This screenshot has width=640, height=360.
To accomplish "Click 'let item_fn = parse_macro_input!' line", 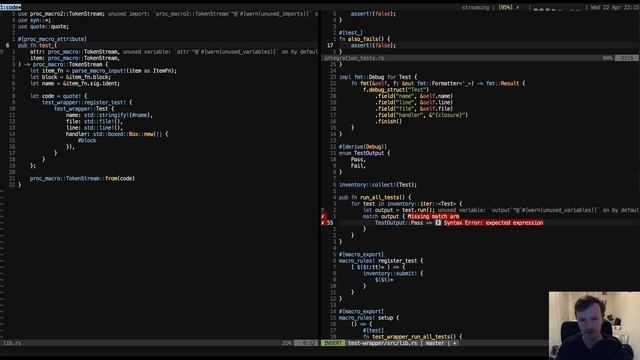I will point(103,71).
